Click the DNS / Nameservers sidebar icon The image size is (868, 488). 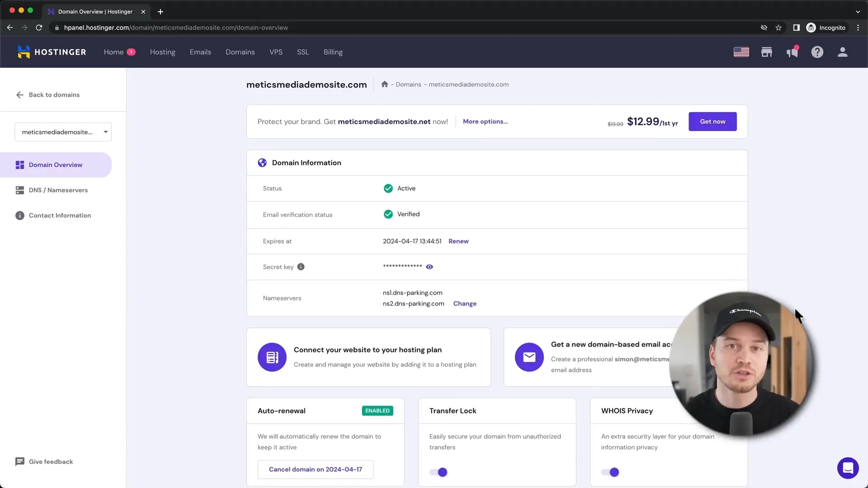pos(20,189)
